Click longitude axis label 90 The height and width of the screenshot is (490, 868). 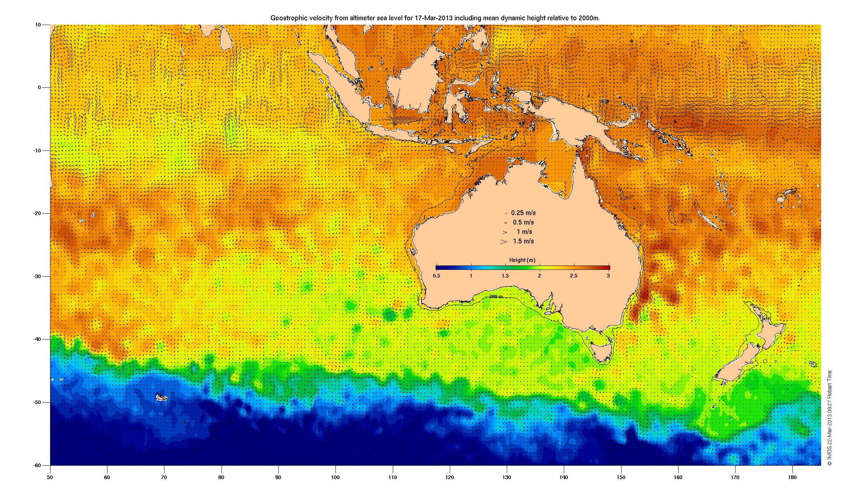click(x=278, y=477)
